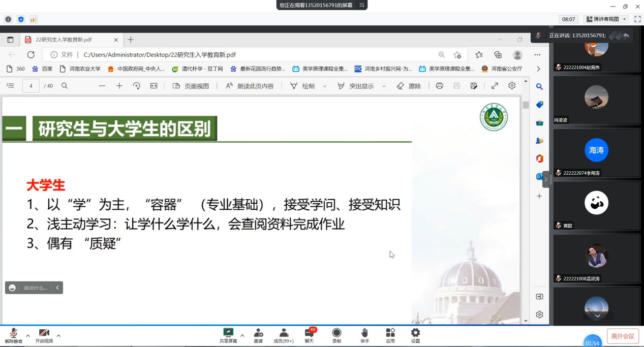Unmute microphone via 解除静音

(14, 334)
